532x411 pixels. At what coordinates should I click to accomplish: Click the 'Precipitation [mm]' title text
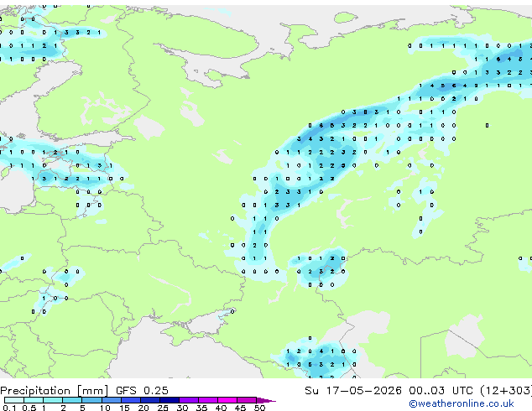55,391
